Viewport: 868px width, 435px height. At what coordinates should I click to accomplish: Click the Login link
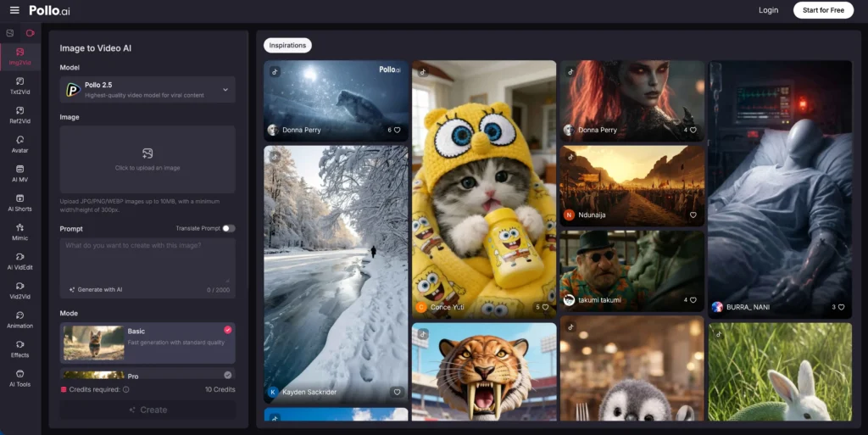768,10
